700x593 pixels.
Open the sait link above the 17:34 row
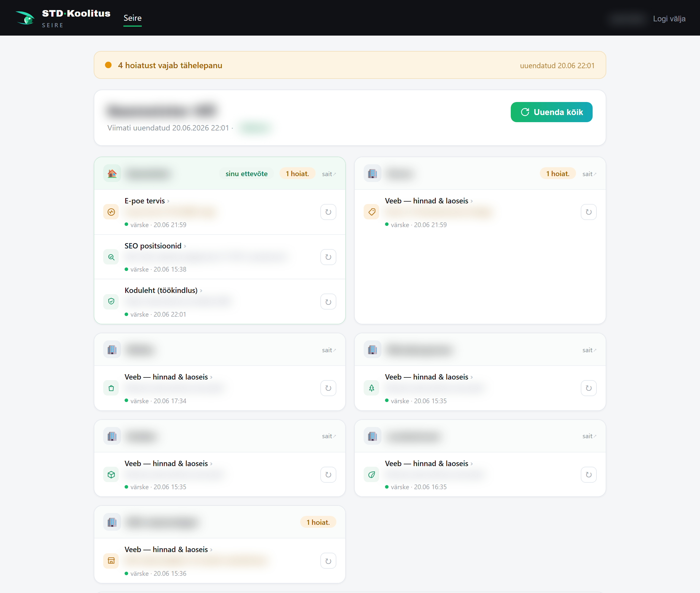(x=329, y=350)
